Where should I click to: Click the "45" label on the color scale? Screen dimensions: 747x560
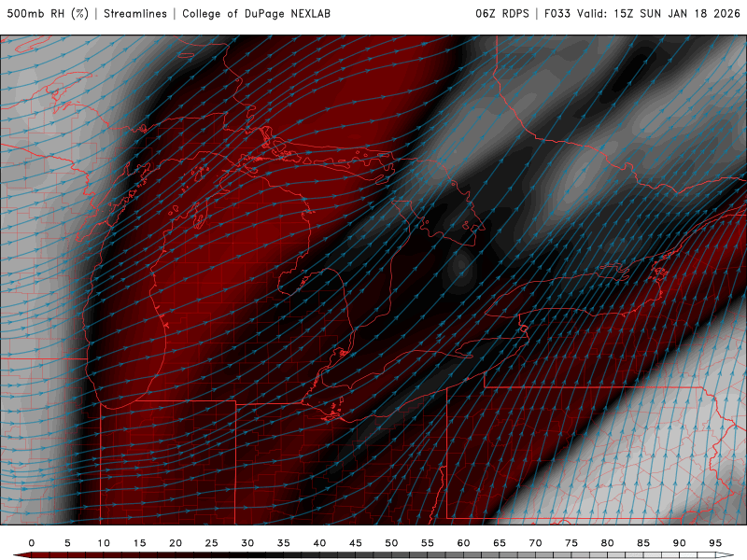click(x=356, y=543)
